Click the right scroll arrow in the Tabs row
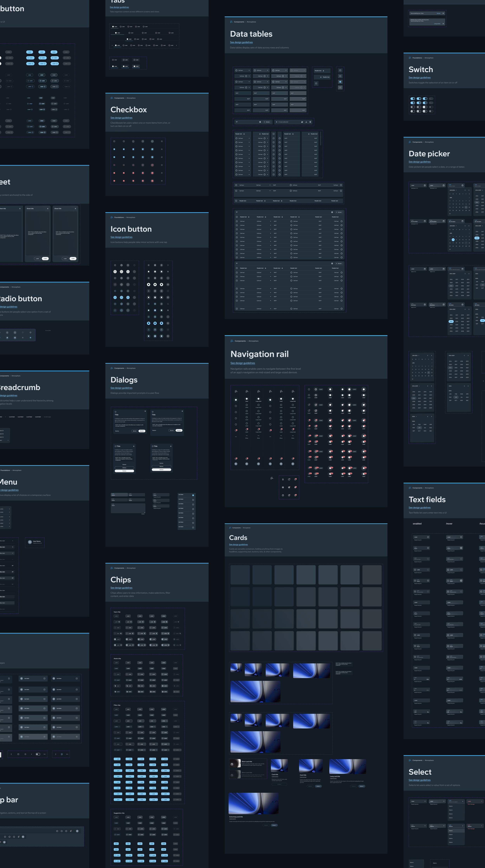This screenshot has height=868, width=485. (x=177, y=45)
